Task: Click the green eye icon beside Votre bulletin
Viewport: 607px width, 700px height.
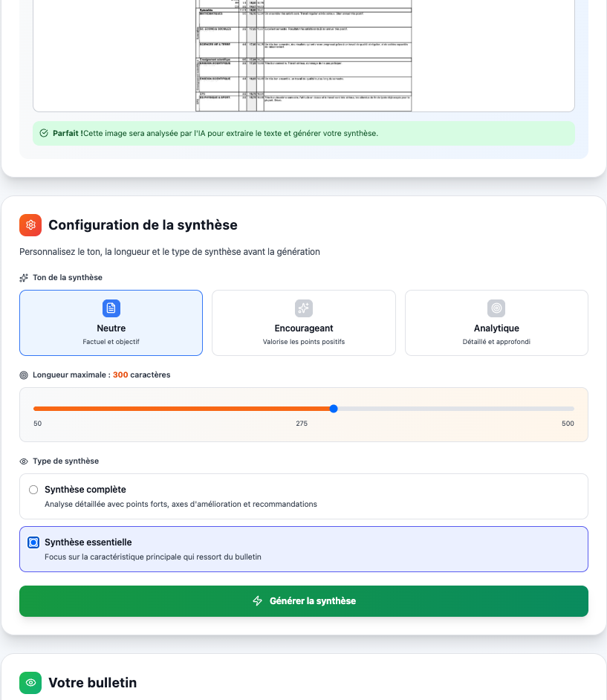Action: click(29, 683)
